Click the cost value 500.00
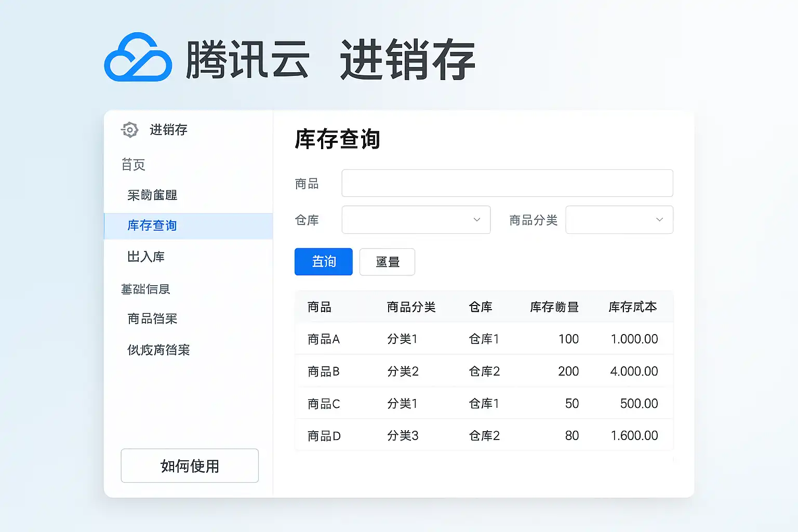This screenshot has width=798, height=532. pyautogui.click(x=639, y=404)
